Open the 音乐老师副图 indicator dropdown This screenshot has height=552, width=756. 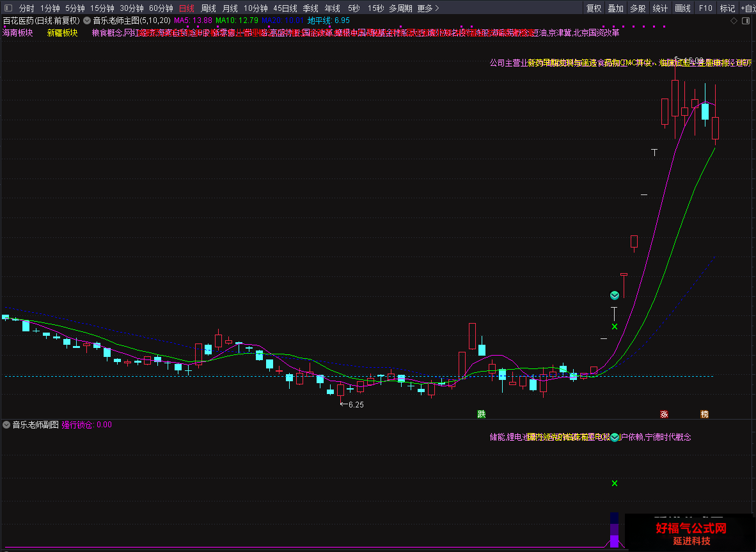6,425
